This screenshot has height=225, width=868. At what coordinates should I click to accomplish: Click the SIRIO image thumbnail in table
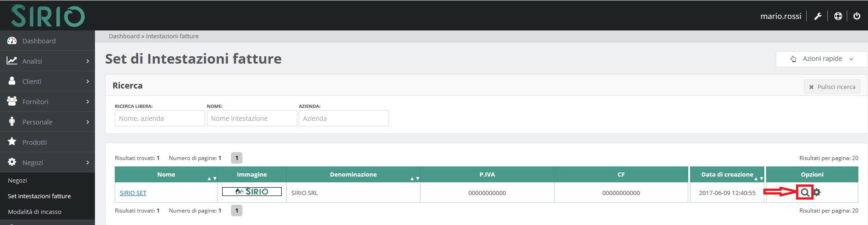(x=252, y=192)
